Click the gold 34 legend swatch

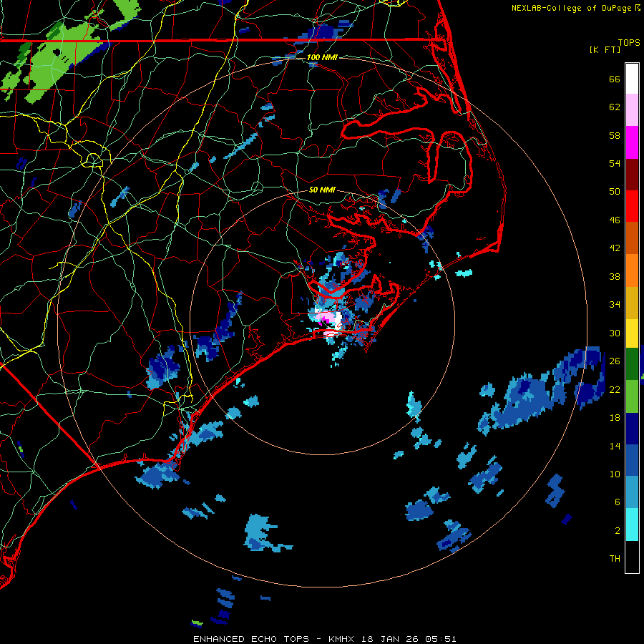(x=632, y=303)
